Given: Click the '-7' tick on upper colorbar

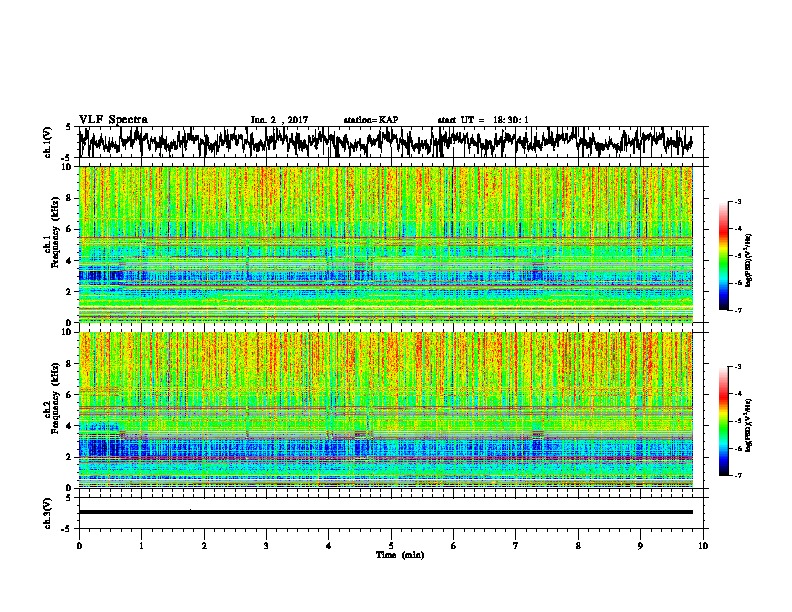Looking at the screenshot, I should click(x=737, y=310).
